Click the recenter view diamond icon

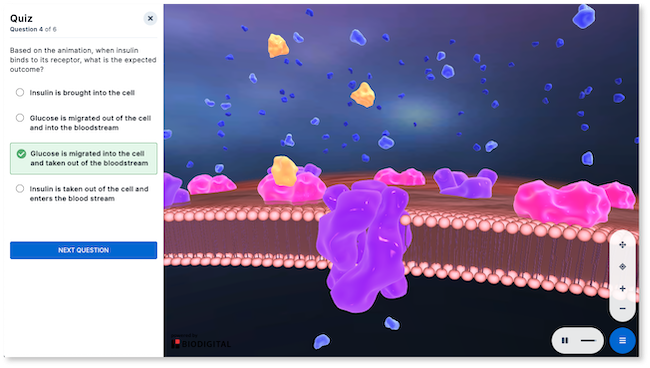tap(622, 266)
